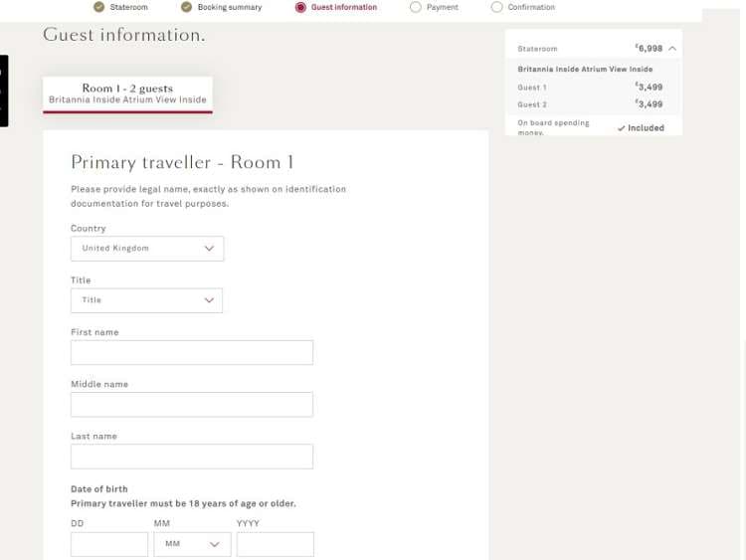Viewport: 746px width, 560px height.
Task: Click the Guest information step indicator
Action: tap(301, 7)
